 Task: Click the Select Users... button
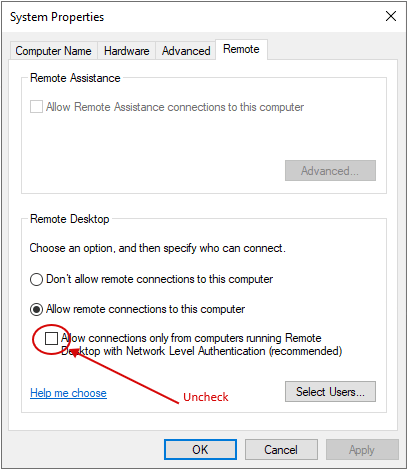coord(330,392)
